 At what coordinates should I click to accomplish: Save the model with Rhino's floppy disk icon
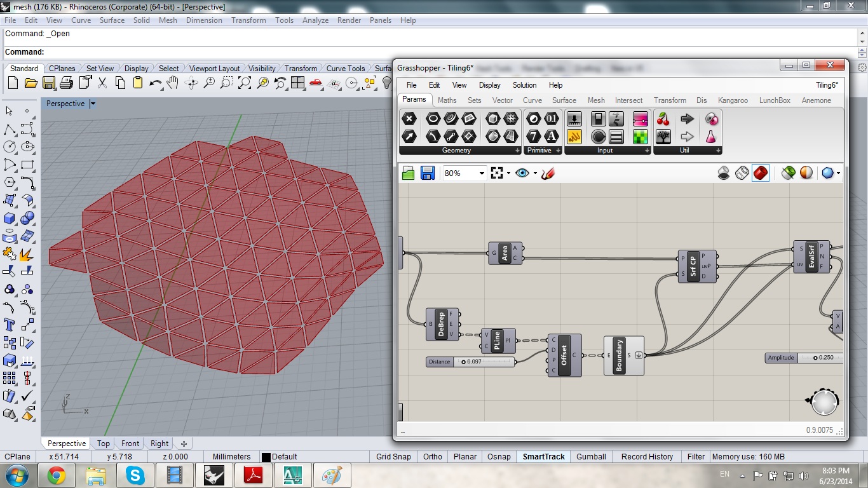click(49, 83)
